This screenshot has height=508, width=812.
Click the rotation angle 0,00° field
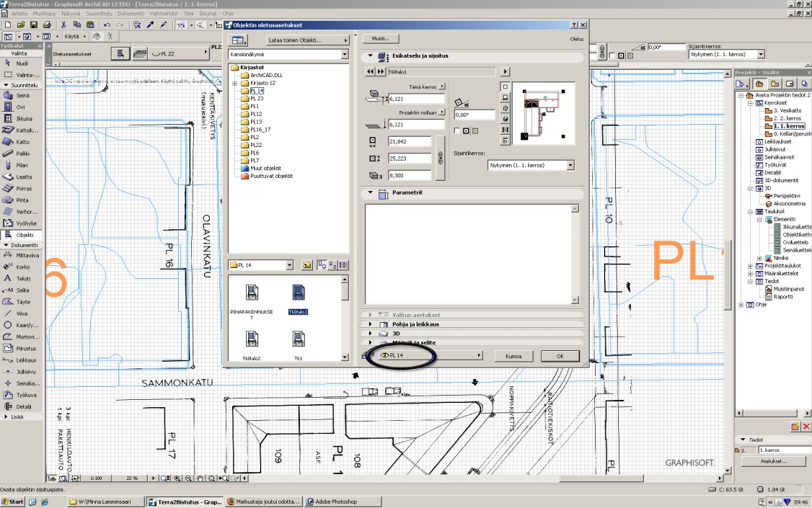tap(475, 115)
